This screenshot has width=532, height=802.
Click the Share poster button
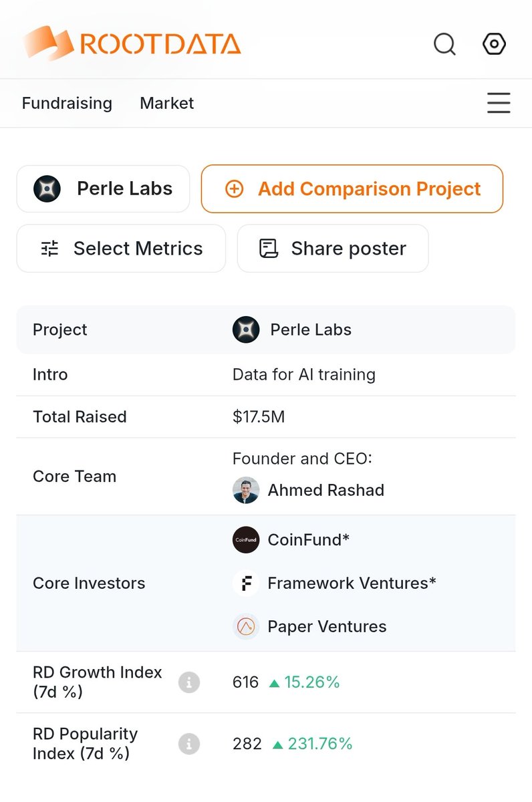(332, 249)
